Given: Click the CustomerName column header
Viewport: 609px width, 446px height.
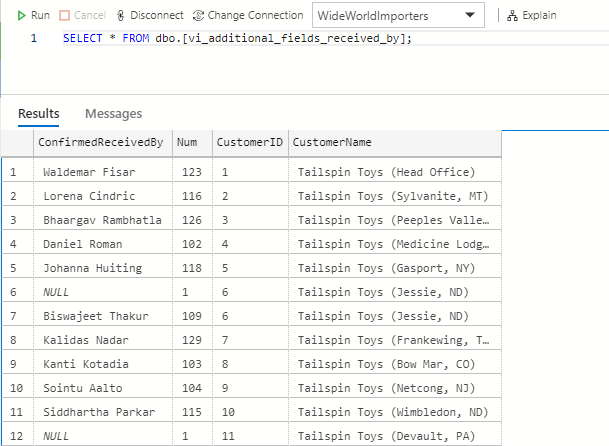Looking at the screenshot, I should 331,143.
